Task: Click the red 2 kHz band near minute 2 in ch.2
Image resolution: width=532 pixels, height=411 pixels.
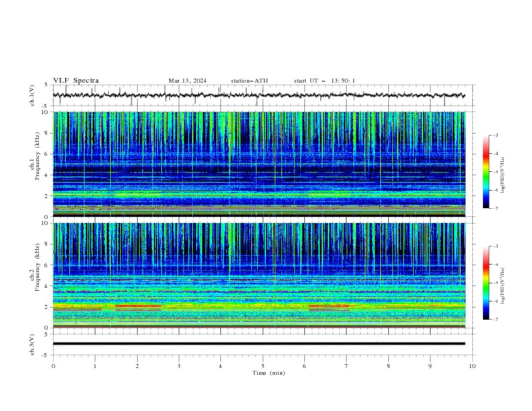Action: pos(138,306)
